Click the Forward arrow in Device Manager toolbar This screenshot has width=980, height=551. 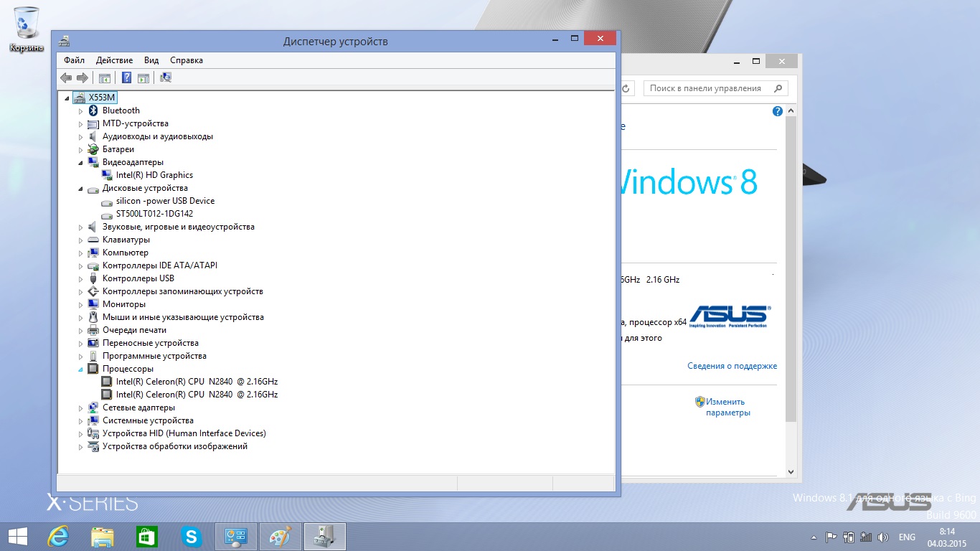tap(83, 77)
